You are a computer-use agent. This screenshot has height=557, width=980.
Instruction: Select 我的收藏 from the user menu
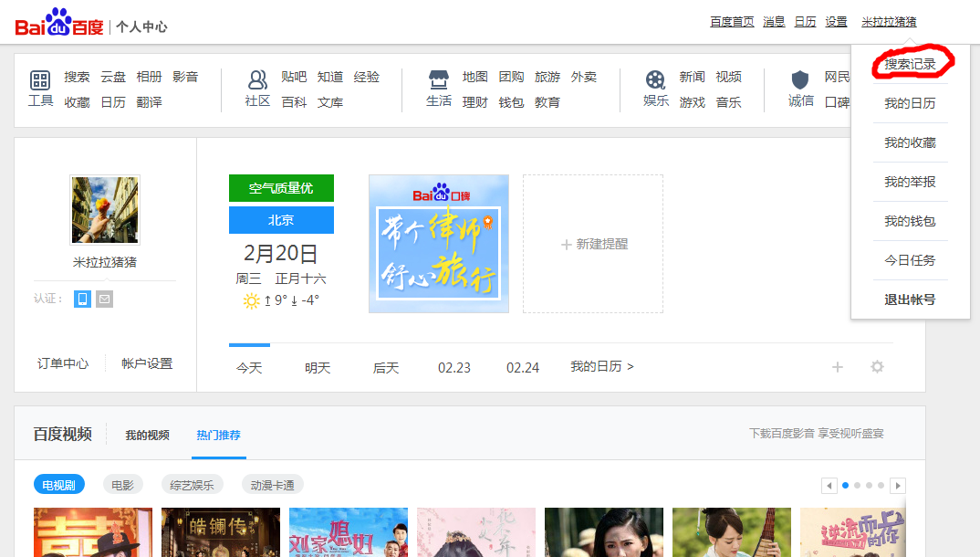tap(910, 142)
